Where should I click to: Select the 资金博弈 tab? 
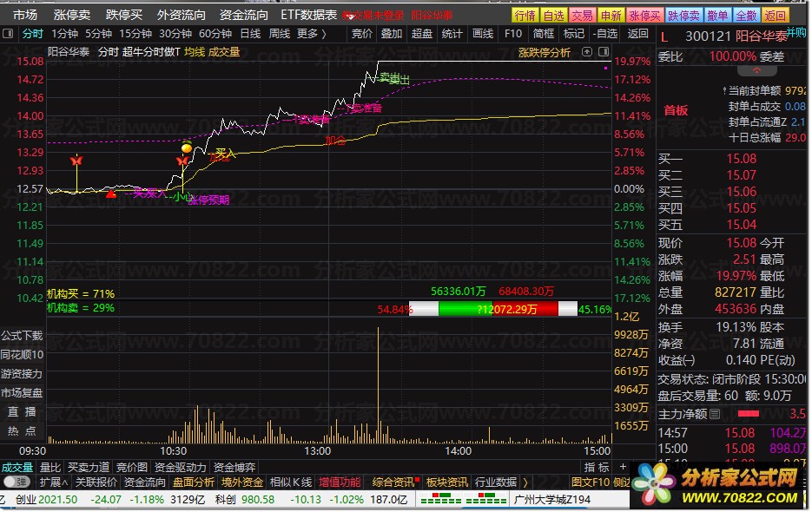pyautogui.click(x=234, y=468)
